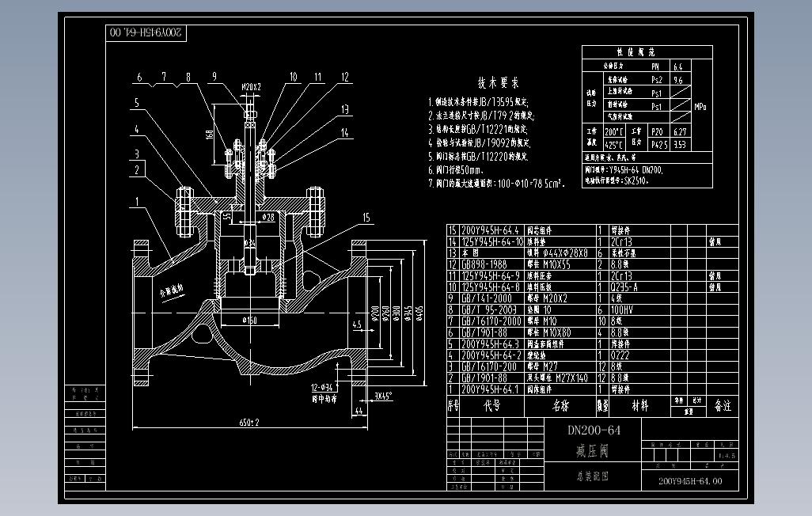Screen dimensions: 812x516
Task: Select the 'JB/T9092' requirement line 4
Action: [x=480, y=142]
